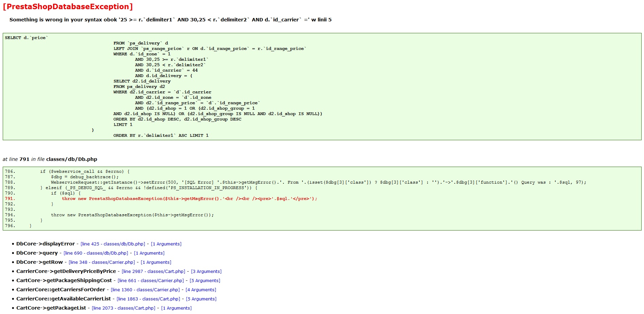Click highlighted red code line 791
Image resolution: width=644 pixels, height=314 pixels.
189,199
